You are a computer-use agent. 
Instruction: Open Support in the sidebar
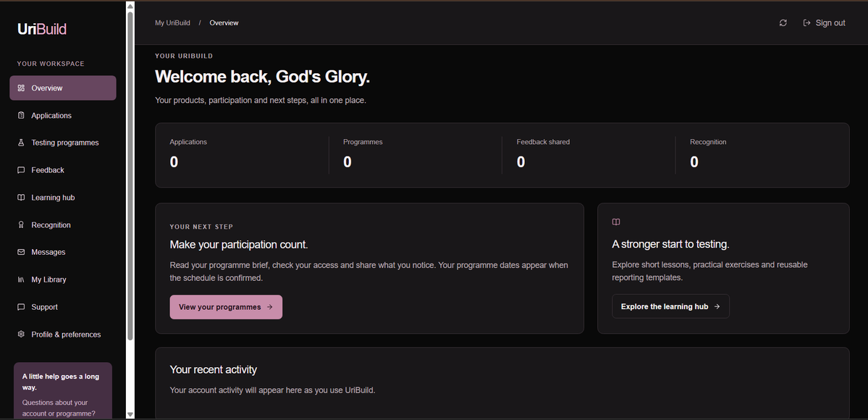[62, 307]
